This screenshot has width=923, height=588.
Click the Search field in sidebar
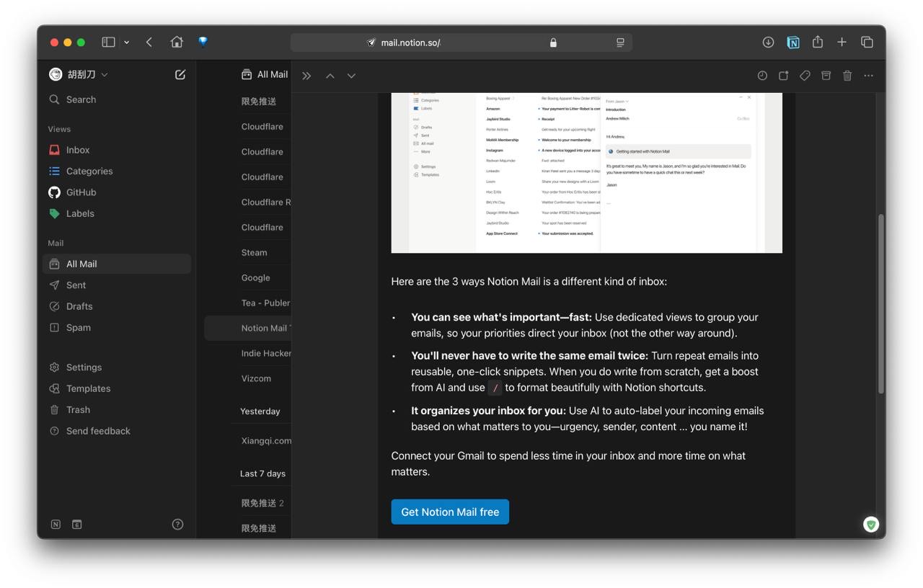point(117,99)
